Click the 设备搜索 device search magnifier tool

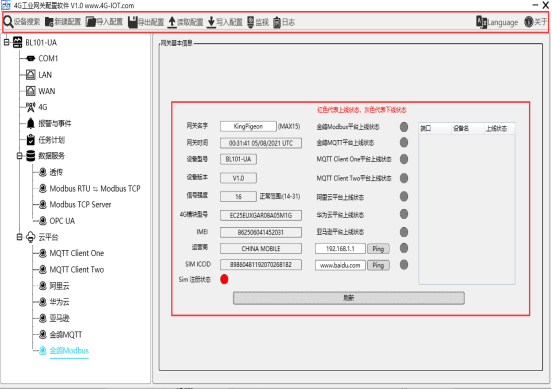[x=22, y=22]
